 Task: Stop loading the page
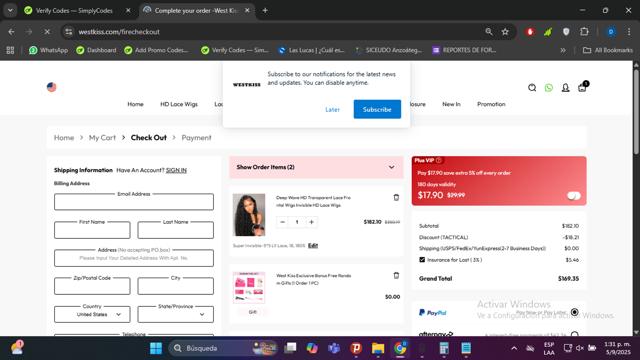click(x=47, y=32)
